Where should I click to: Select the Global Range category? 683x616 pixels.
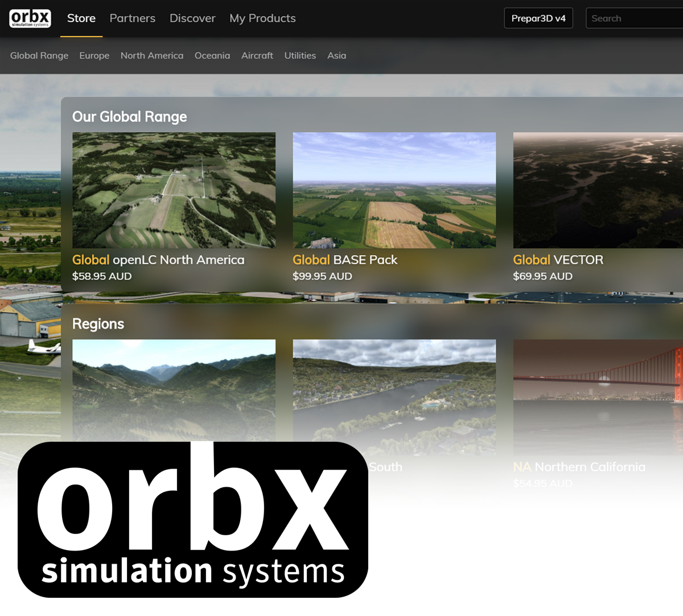coord(39,56)
